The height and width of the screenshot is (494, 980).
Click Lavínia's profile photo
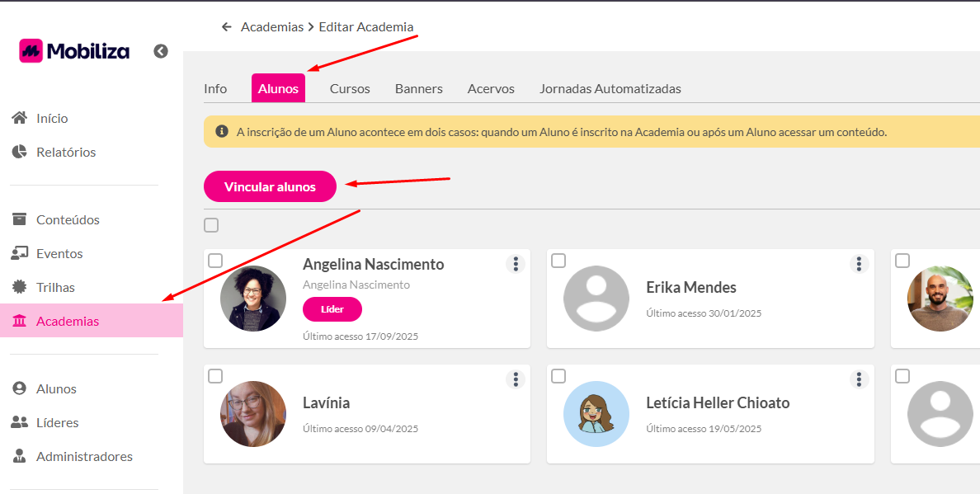pos(253,414)
